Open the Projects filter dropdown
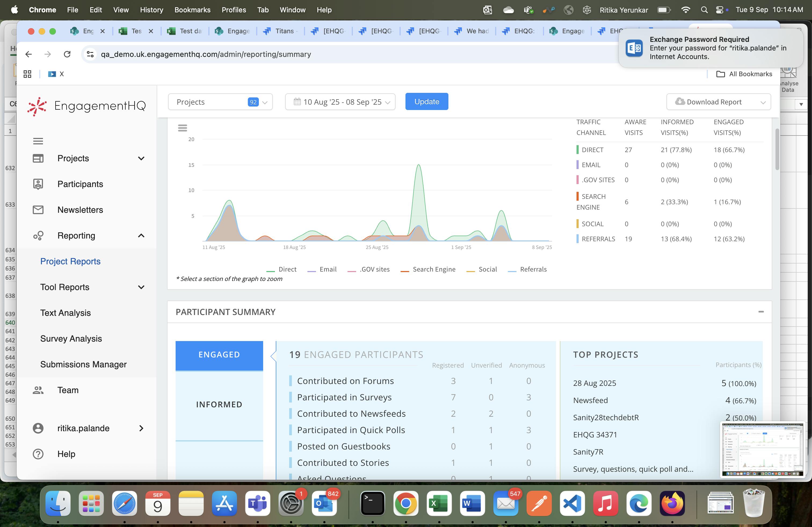812x527 pixels. 220,102
